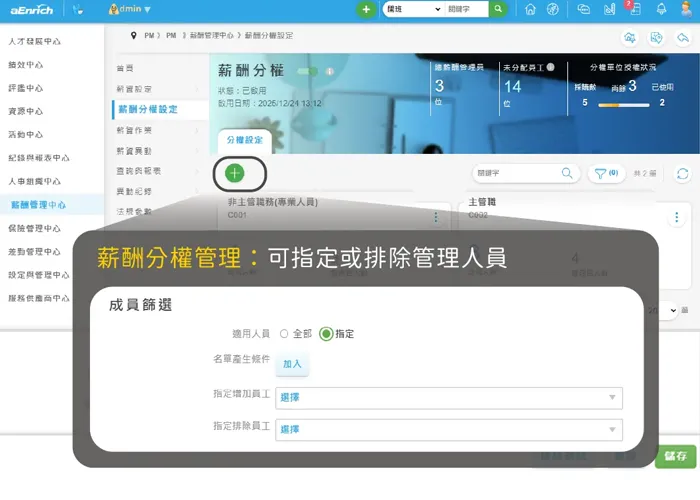The width and height of the screenshot is (700, 500).
Task: Click the green 儲存 save button
Action: click(675, 456)
